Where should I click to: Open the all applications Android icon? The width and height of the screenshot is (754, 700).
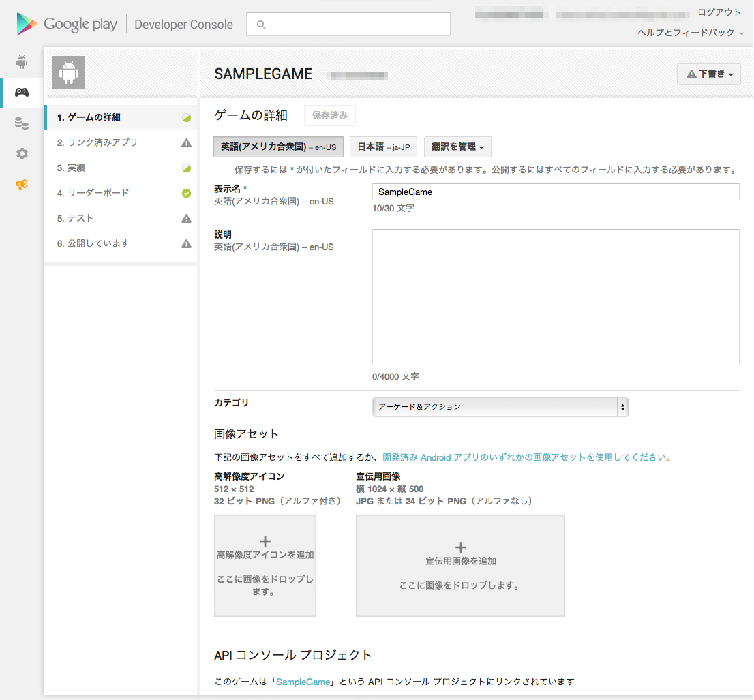(21, 61)
